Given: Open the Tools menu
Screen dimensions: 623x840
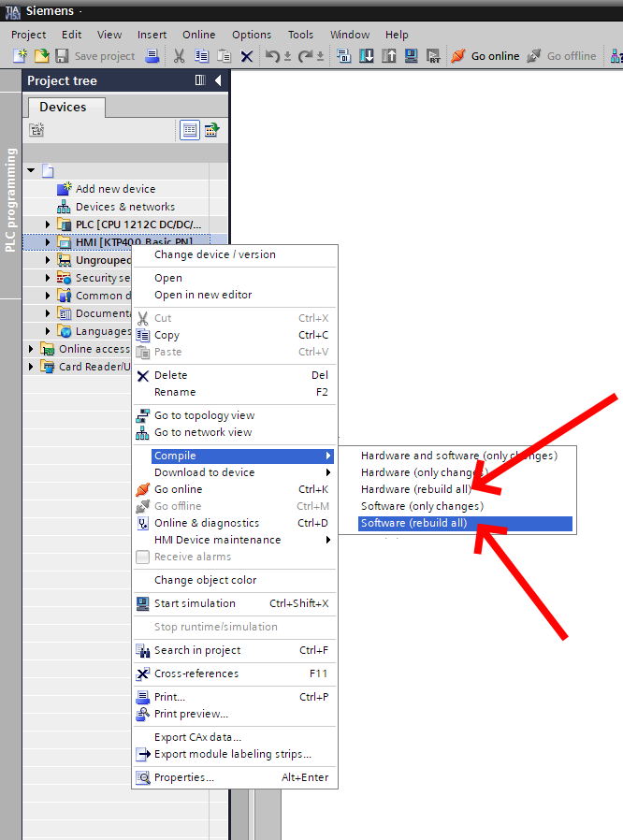Looking at the screenshot, I should 300,35.
